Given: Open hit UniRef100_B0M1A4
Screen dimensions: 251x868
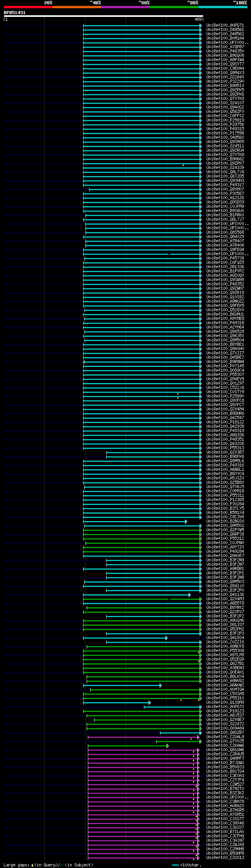Looking at the screenshot, I should (x=225, y=38).
